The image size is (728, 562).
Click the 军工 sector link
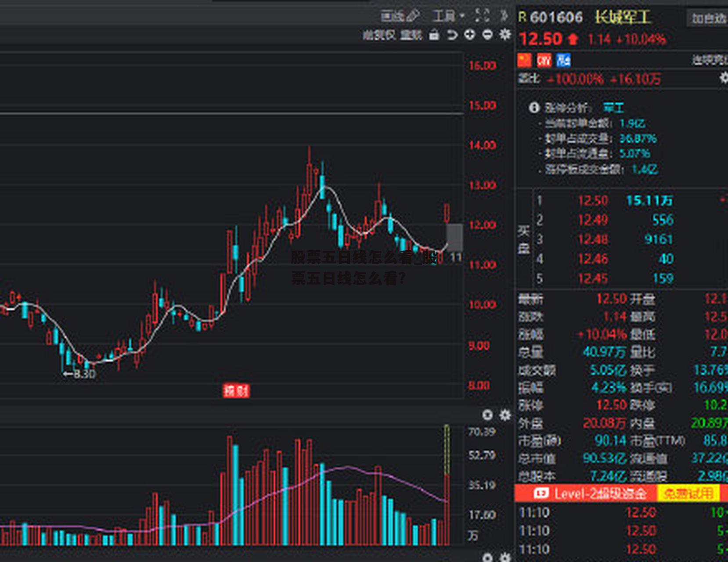click(x=613, y=108)
